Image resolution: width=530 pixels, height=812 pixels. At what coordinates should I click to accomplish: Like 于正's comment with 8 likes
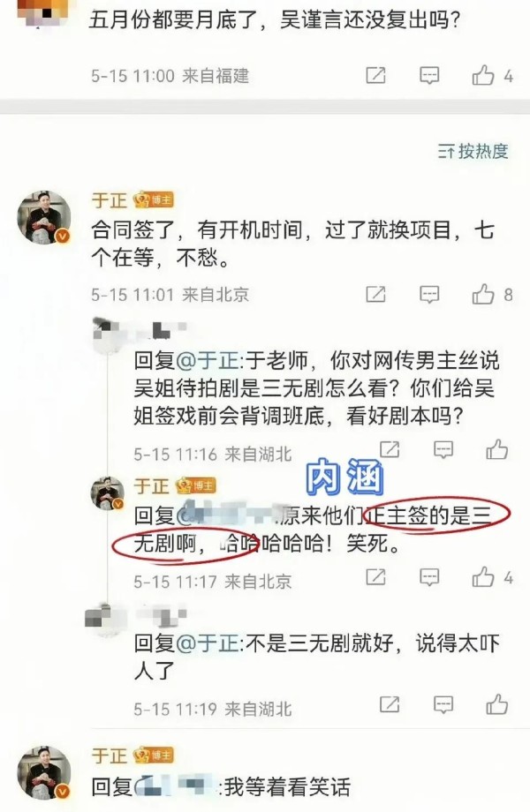483,294
